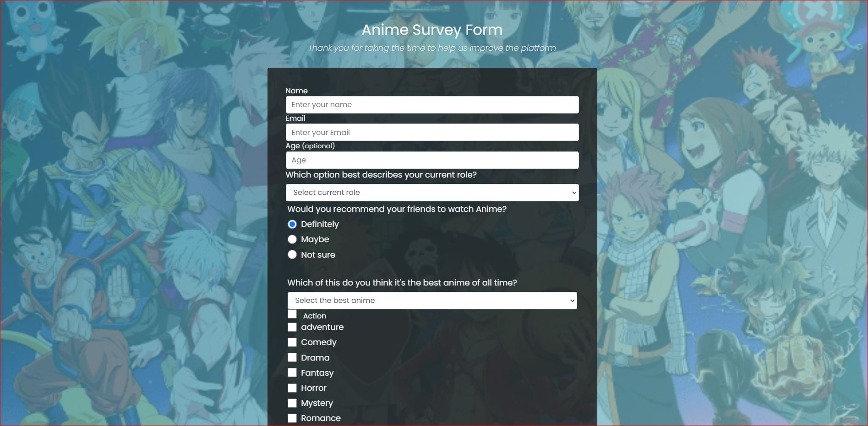This screenshot has height=426, width=868.
Task: Focus the Enter your Email field
Action: [432, 132]
